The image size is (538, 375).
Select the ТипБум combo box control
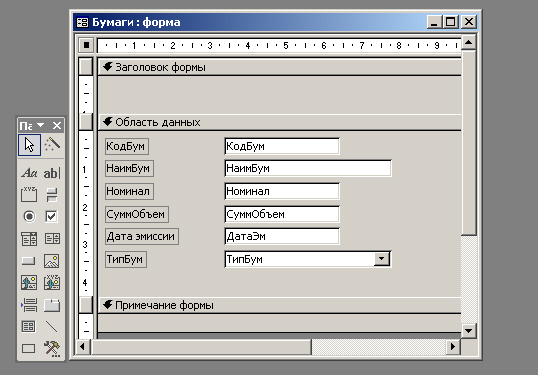pyautogui.click(x=308, y=259)
